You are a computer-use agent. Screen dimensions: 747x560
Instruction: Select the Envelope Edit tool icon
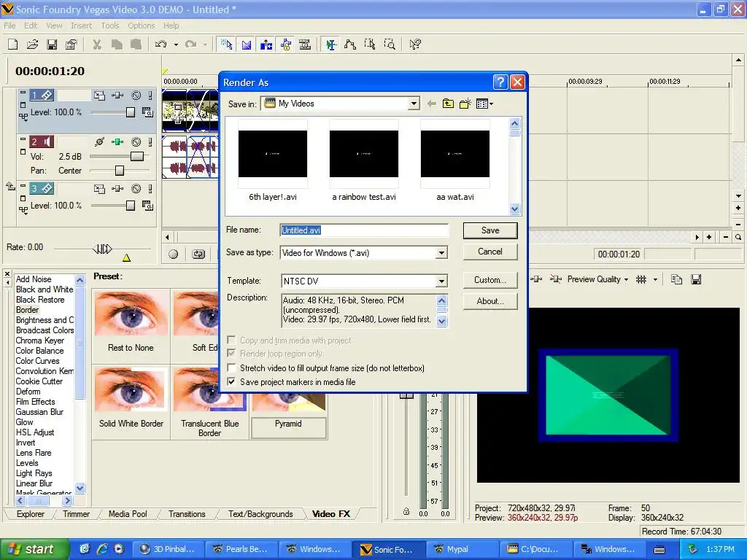350,44
